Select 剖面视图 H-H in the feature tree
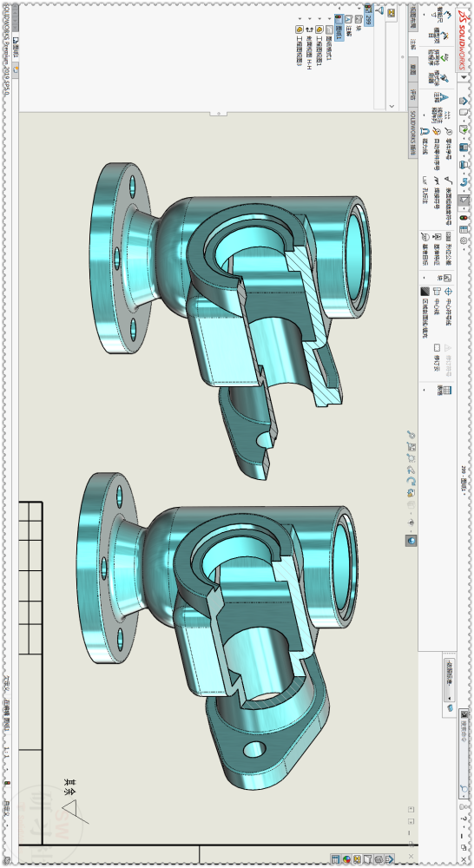 (x=309, y=48)
